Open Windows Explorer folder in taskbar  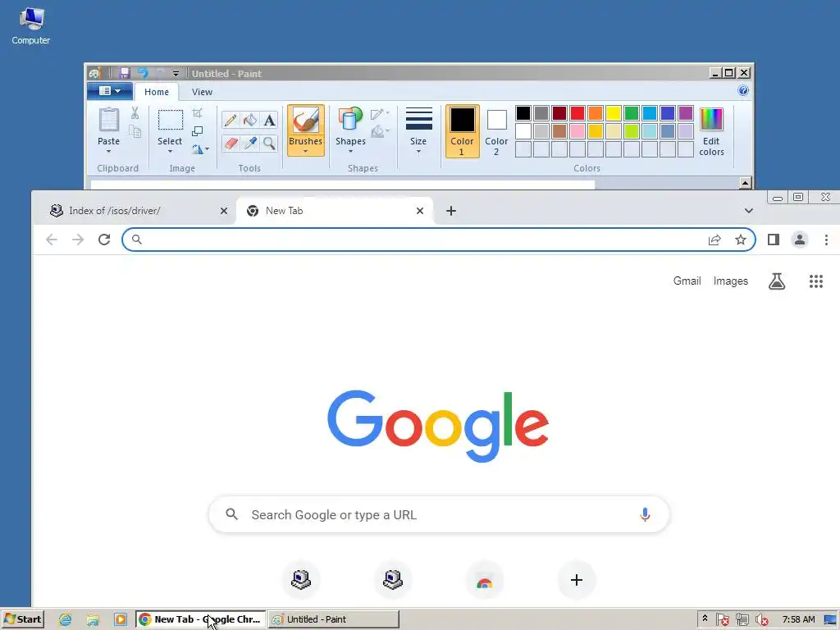point(93,619)
